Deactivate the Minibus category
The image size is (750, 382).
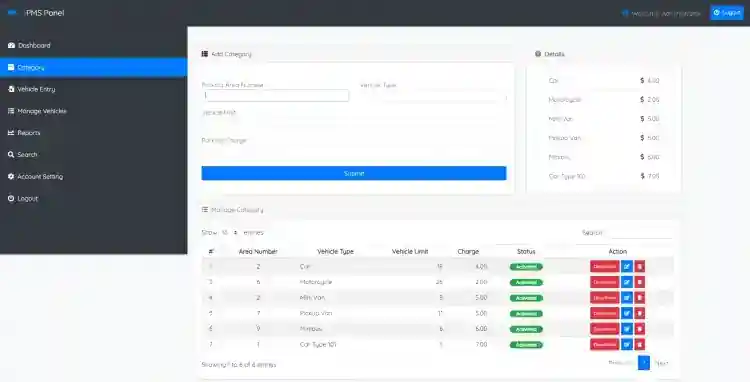click(604, 329)
